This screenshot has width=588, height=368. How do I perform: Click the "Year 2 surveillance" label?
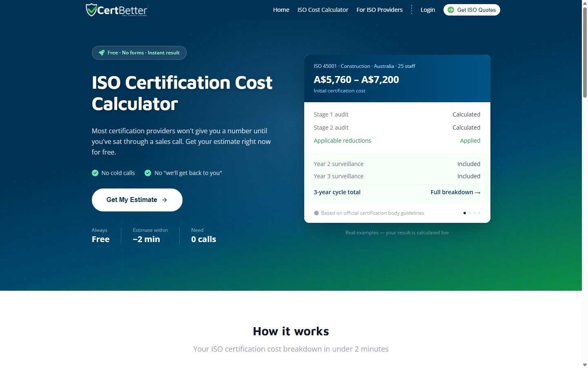pyautogui.click(x=339, y=164)
